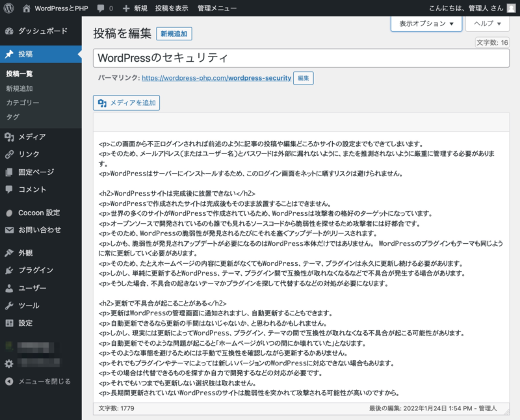
Task: Click the collapse-menu arrow icon
Action: click(x=9, y=382)
